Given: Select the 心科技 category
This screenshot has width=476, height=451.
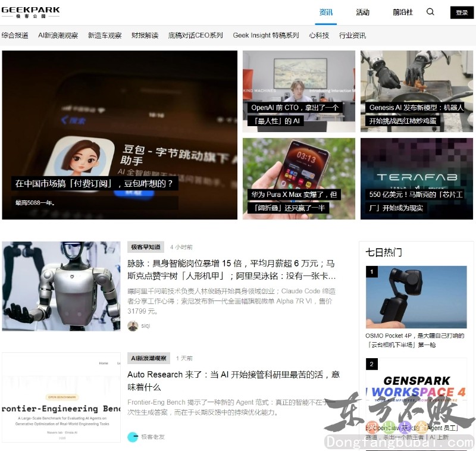Looking at the screenshot, I should [319, 35].
